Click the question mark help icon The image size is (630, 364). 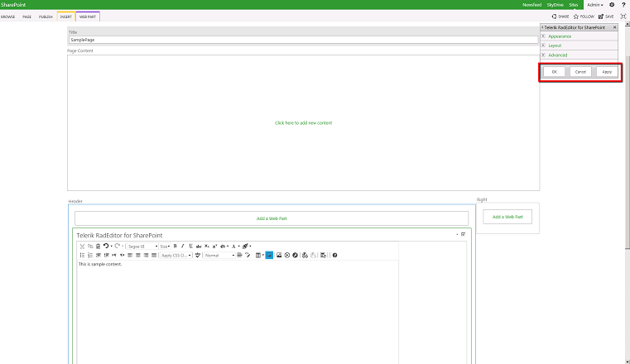click(x=623, y=5)
